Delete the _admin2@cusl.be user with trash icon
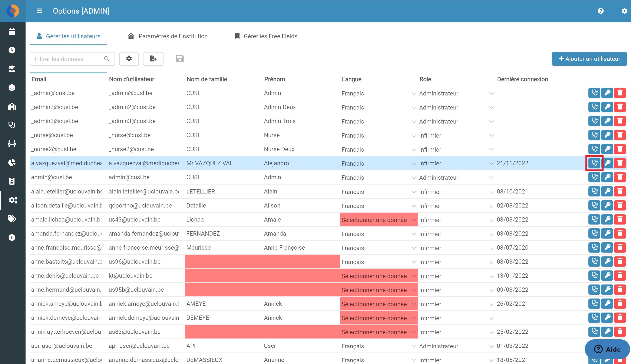Screen dimensions: 631x364 (x=620, y=107)
